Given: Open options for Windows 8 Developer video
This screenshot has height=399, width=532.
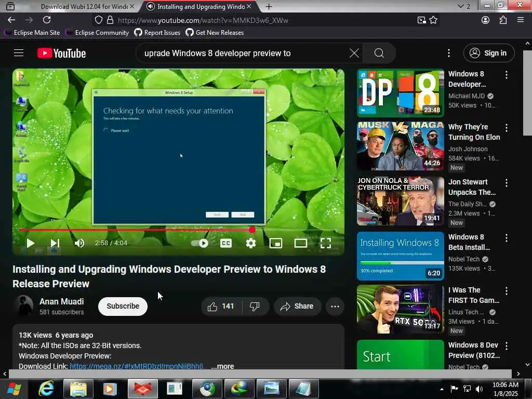Looking at the screenshot, I should pos(506,75).
